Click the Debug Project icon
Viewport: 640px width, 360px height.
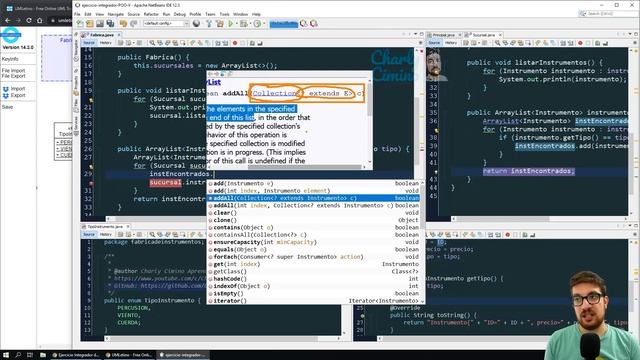[244, 24]
